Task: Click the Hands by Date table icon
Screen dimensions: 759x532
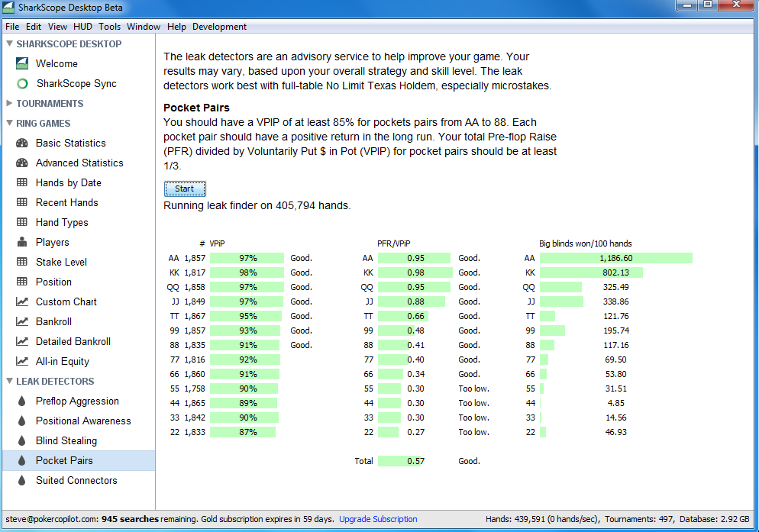Action: [22, 182]
